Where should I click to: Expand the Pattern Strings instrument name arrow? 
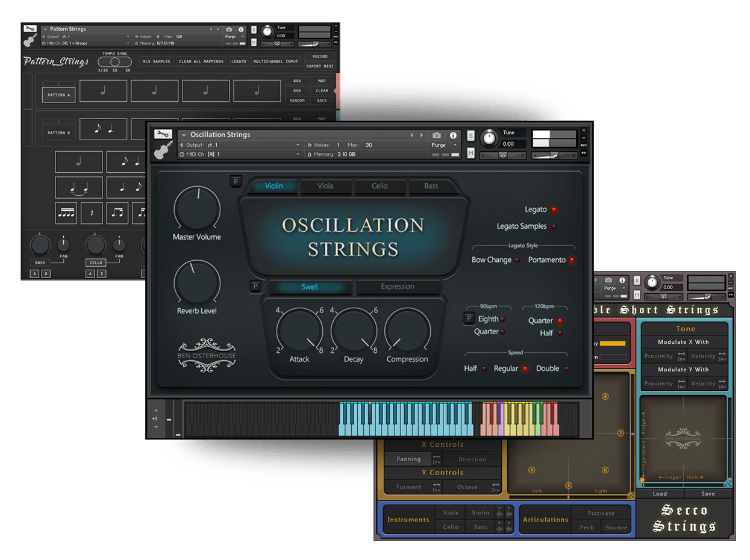point(45,29)
